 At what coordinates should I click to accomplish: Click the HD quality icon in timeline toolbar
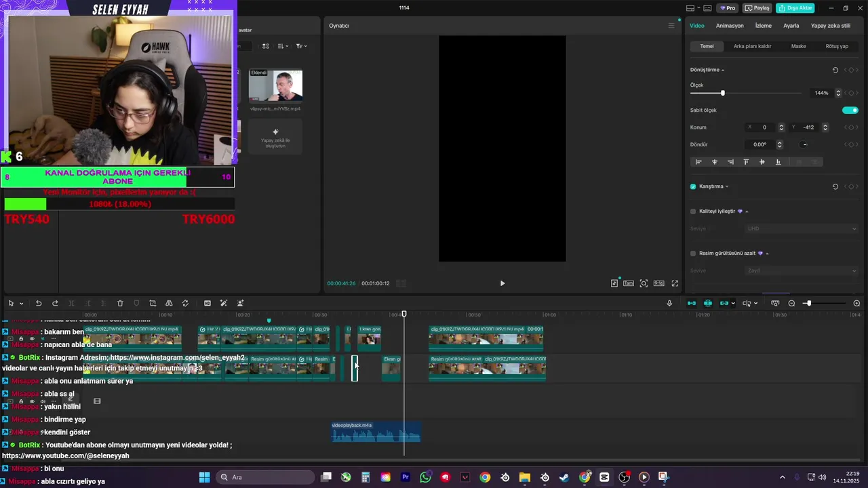click(208, 303)
